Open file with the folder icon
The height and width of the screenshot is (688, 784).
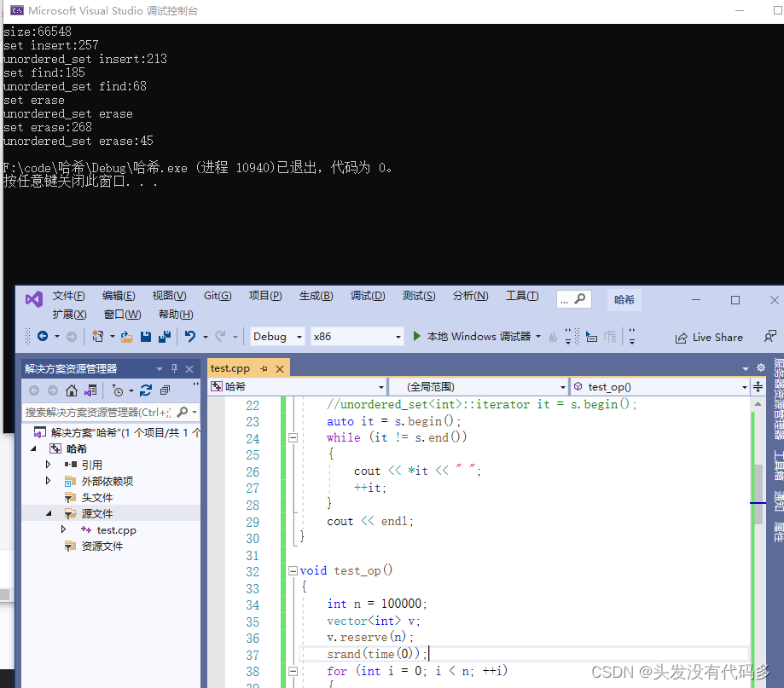point(126,337)
